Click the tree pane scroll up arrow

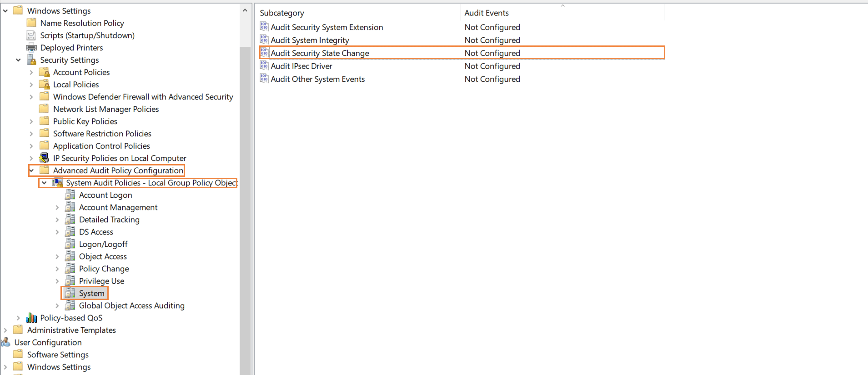click(x=245, y=10)
